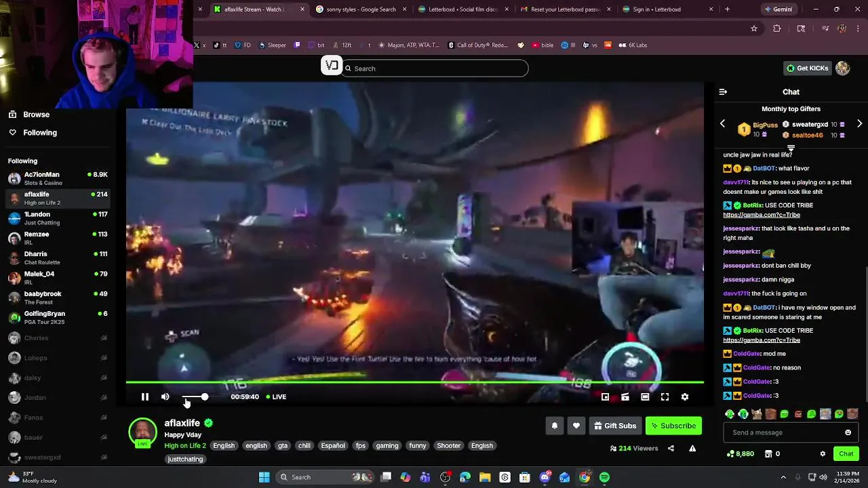This screenshot has width=868, height=488.
Task: Open Chrome extensions puzzle icon
Action: (x=777, y=28)
